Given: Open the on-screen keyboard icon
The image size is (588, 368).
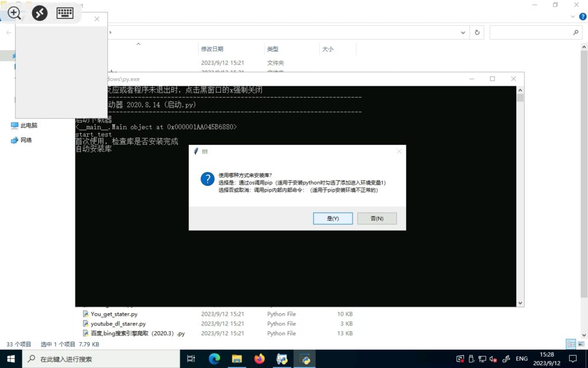Looking at the screenshot, I should pos(65,13).
